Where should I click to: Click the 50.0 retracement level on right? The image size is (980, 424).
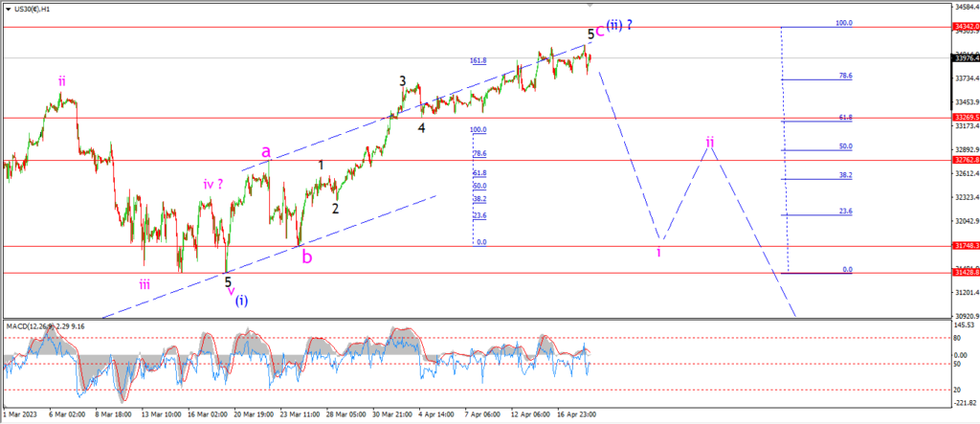[846, 146]
